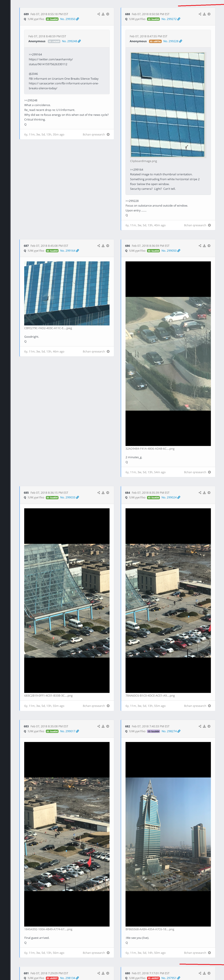
Task: Click the grey ID: c4c5d8 badge
Action: (54, 41)
